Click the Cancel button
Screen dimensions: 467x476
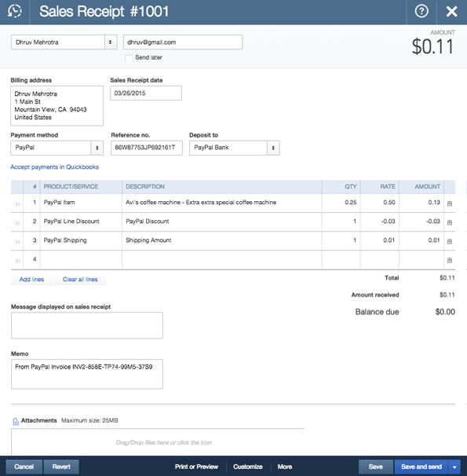click(24, 467)
